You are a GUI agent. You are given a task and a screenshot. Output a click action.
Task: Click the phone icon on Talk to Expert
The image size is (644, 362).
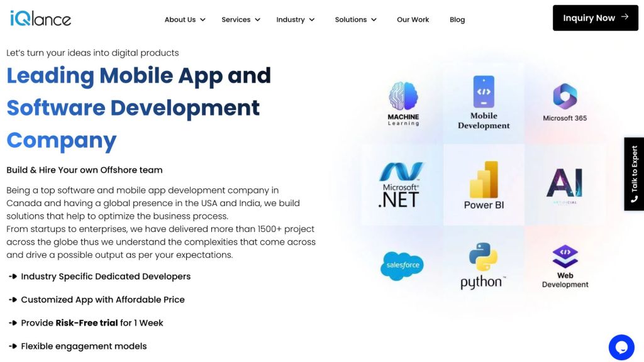tap(635, 199)
